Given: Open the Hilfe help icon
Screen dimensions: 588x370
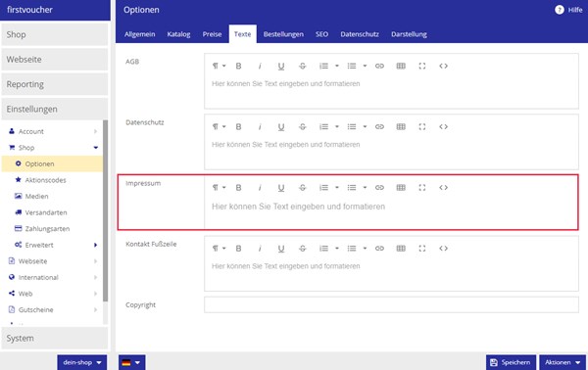Looking at the screenshot, I should 560,10.
